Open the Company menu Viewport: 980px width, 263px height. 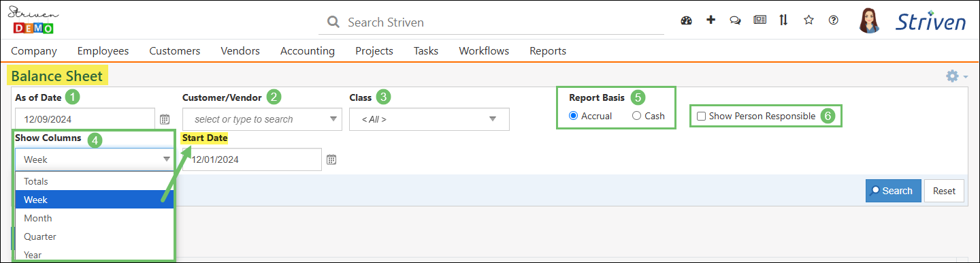tap(34, 50)
